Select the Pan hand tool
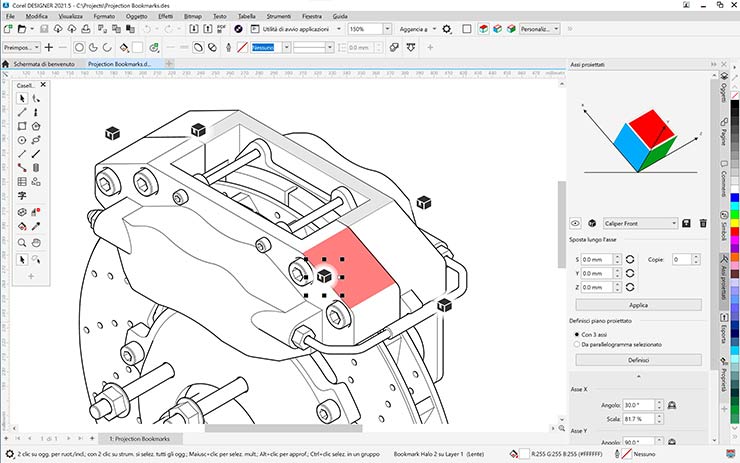The image size is (740, 463). [37, 242]
